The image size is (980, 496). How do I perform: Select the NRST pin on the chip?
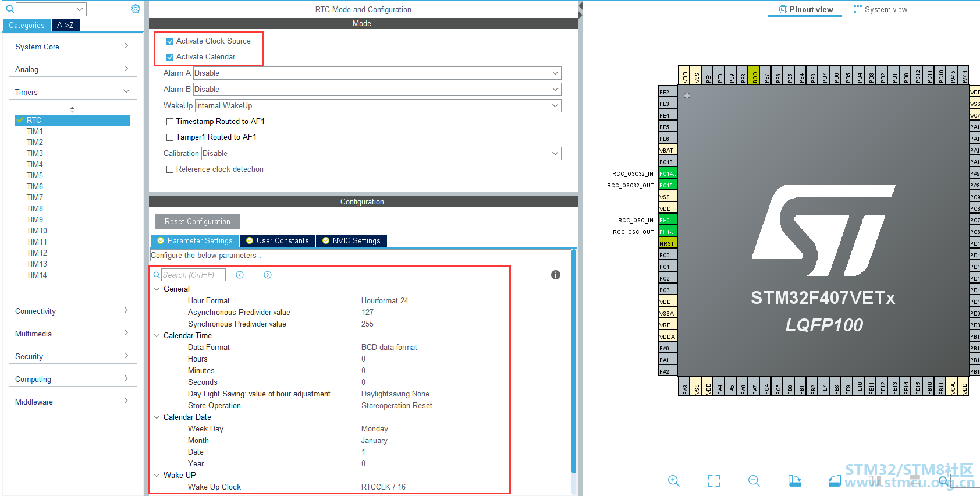pyautogui.click(x=667, y=243)
